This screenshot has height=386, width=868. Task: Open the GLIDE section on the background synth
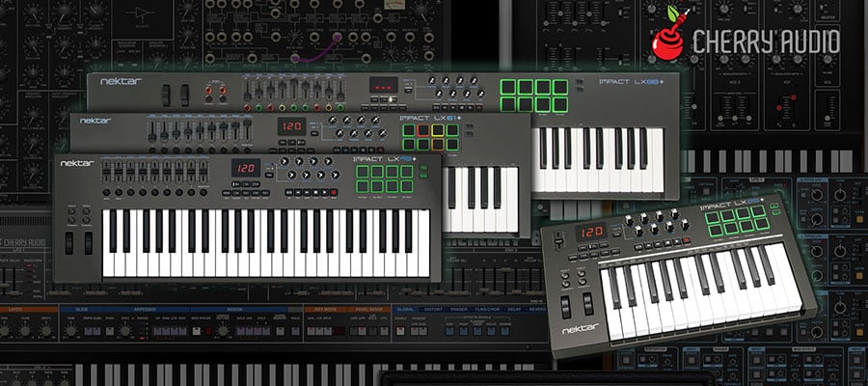pos(81,310)
